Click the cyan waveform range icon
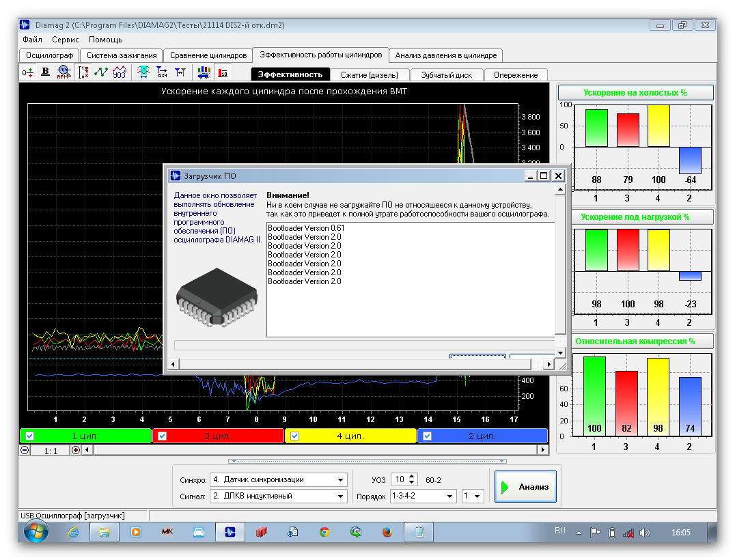735x560 pixels. click(143, 72)
